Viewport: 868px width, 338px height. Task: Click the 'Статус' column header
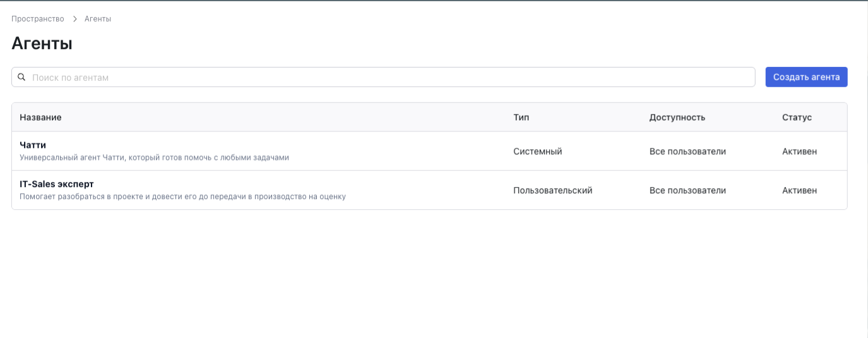pyautogui.click(x=797, y=118)
